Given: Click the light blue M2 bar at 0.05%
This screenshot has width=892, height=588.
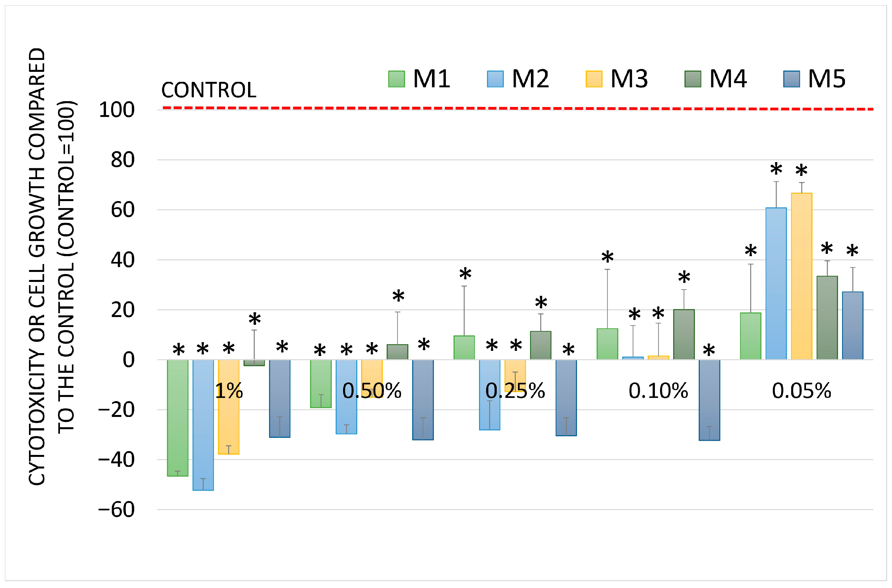Looking at the screenshot, I should click(776, 285).
